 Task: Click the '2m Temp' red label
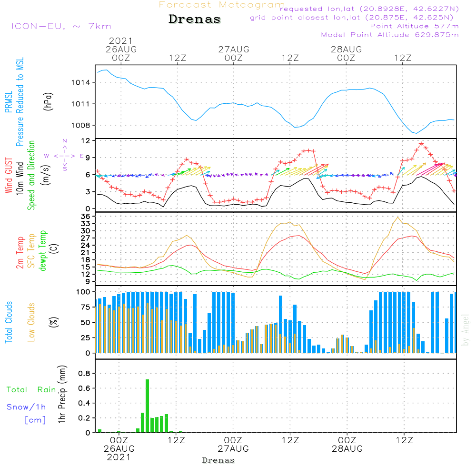click(x=20, y=253)
